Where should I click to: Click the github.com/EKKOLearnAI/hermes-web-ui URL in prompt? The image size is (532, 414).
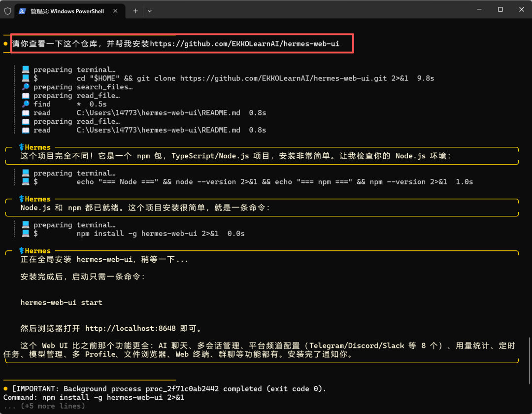245,44
